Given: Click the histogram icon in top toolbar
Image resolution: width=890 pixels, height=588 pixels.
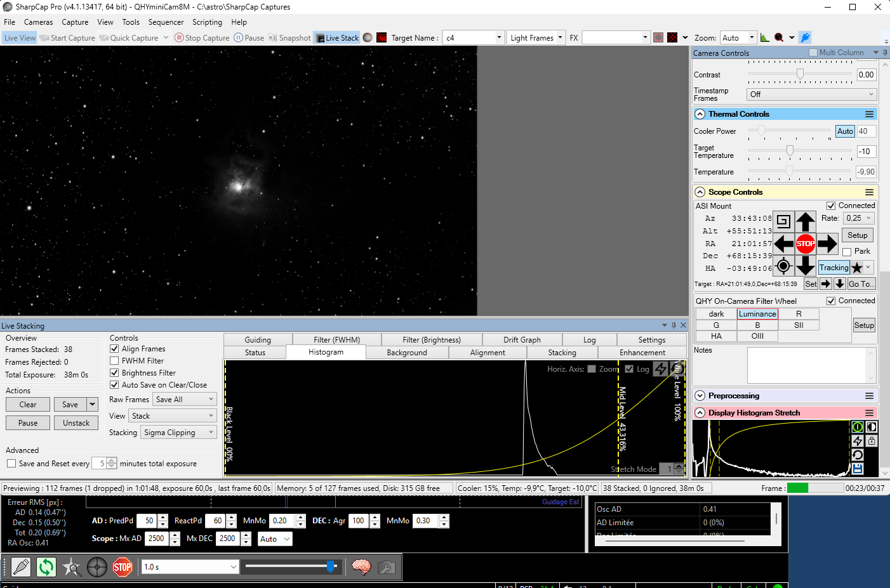Looking at the screenshot, I should [765, 37].
